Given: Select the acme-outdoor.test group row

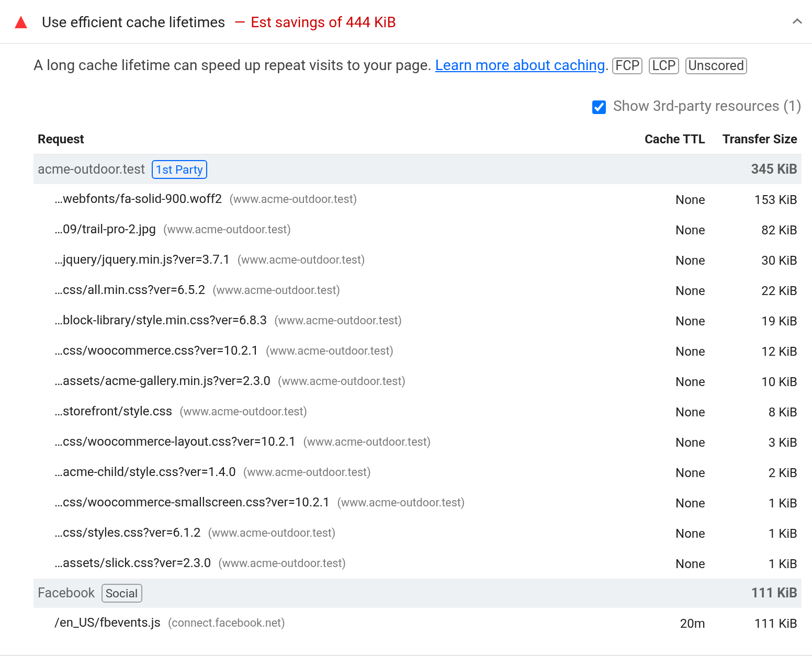Looking at the screenshot, I should pyautogui.click(x=418, y=169).
